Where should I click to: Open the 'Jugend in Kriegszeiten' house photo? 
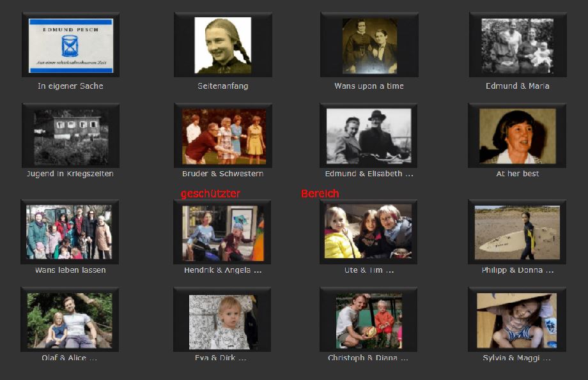70,136
